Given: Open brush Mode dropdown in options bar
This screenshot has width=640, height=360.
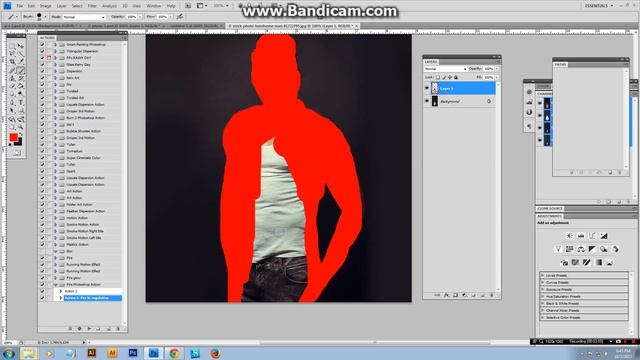Looking at the screenshot, I should [84, 17].
